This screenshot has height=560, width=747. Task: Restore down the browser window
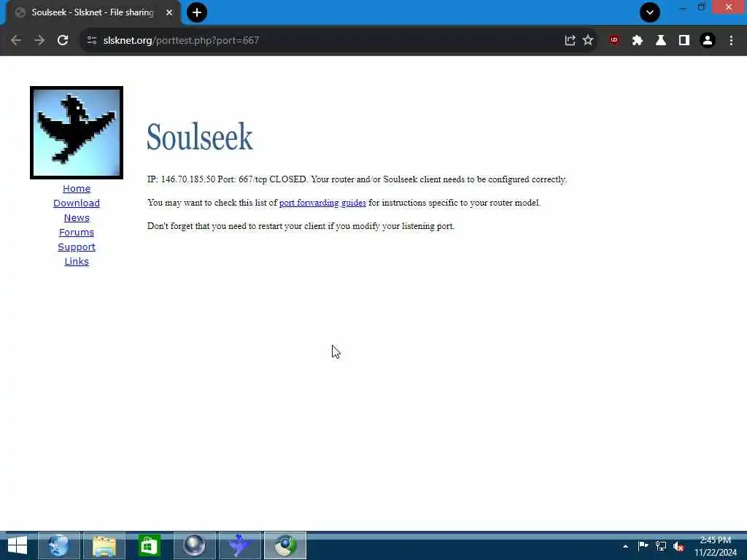[x=702, y=7]
